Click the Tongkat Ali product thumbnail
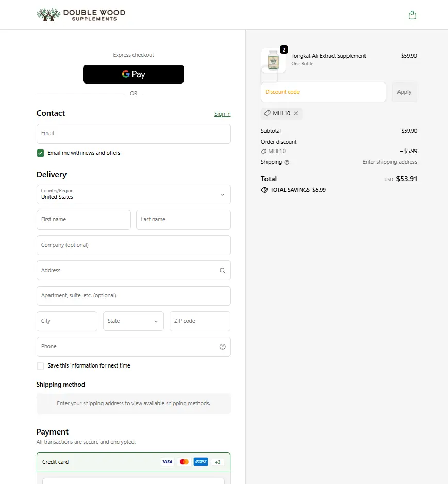448x484 pixels. pyautogui.click(x=273, y=61)
